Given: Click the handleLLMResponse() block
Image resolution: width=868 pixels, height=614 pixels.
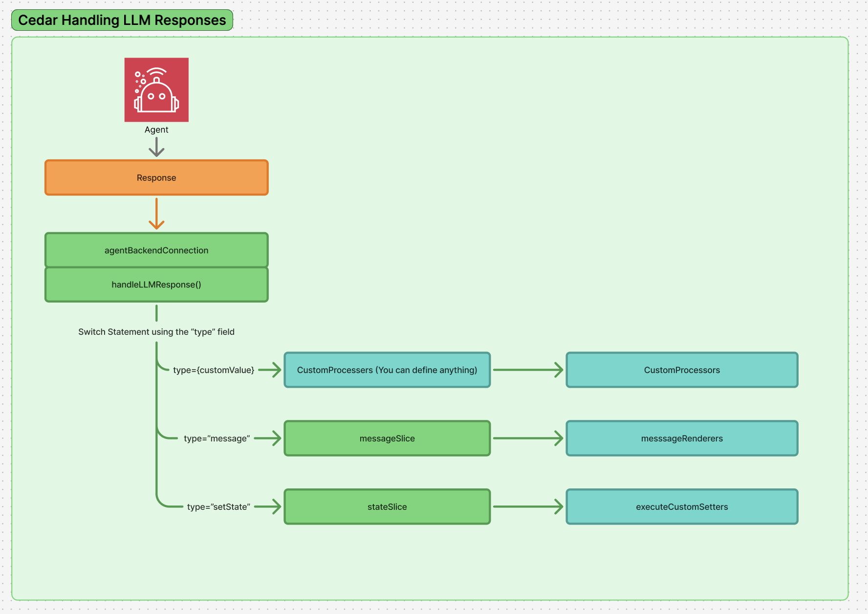Looking at the screenshot, I should click(x=156, y=285).
